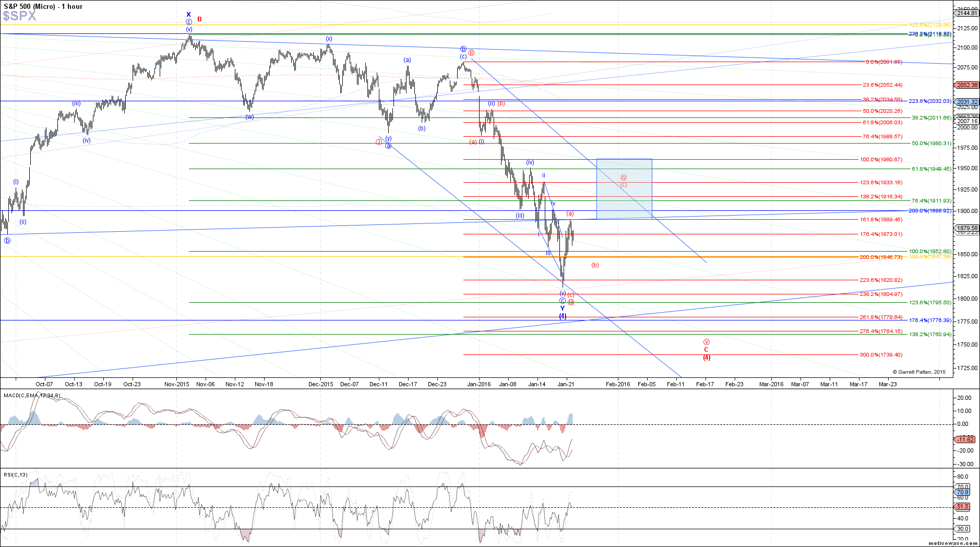This screenshot has height=547, width=980.
Task: Click the red "B" wave label at the top
Action: coord(199,19)
